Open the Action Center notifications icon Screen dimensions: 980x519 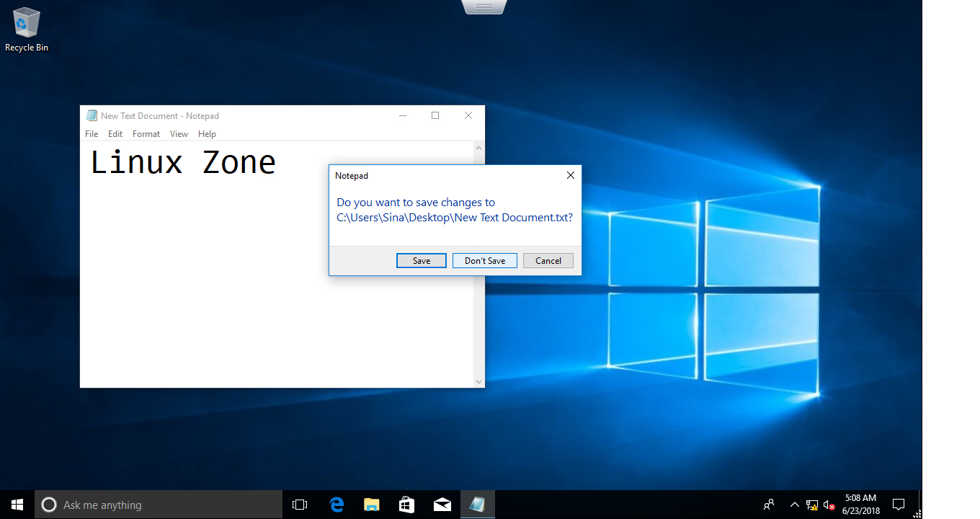click(899, 505)
